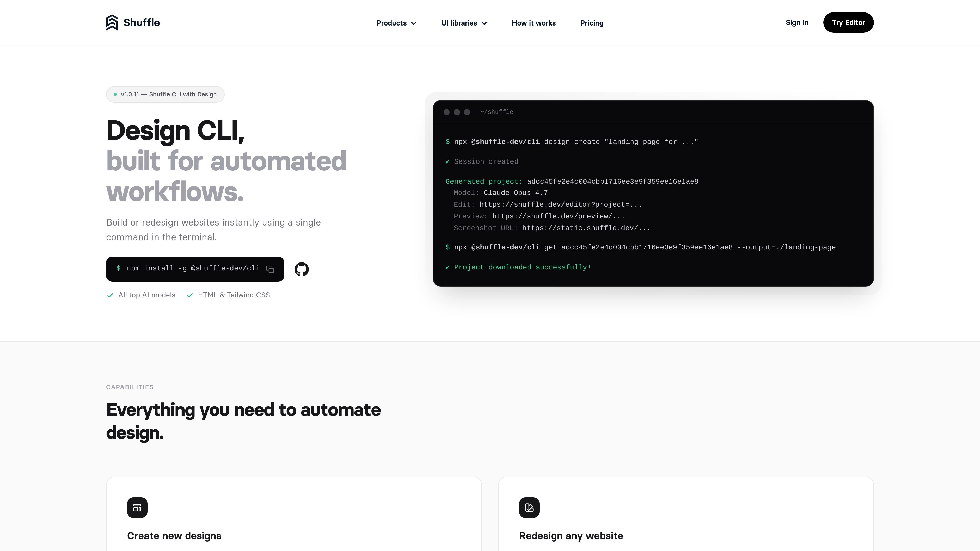980x551 pixels.
Task: Expand the Products dropdown chevron
Action: coord(414,23)
